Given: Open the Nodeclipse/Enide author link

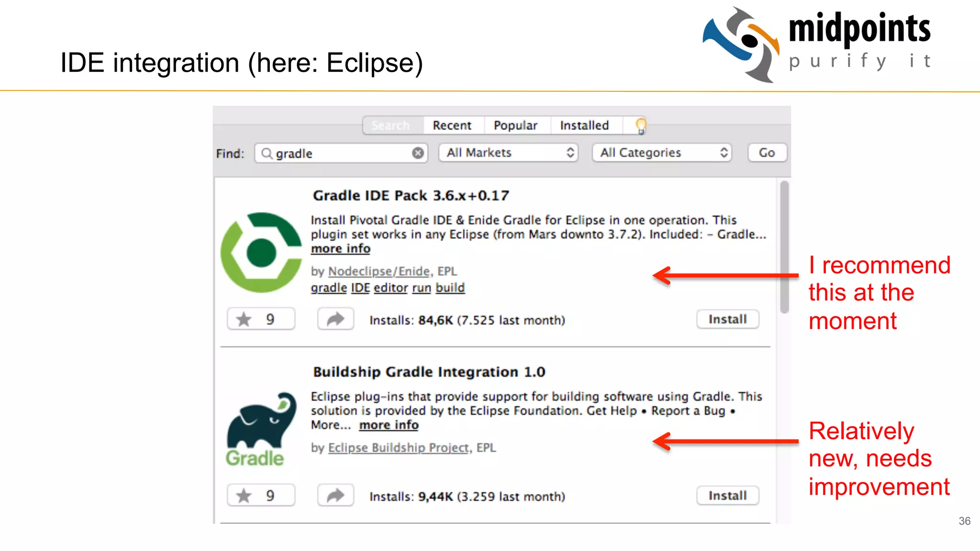Looking at the screenshot, I should pos(379,271).
